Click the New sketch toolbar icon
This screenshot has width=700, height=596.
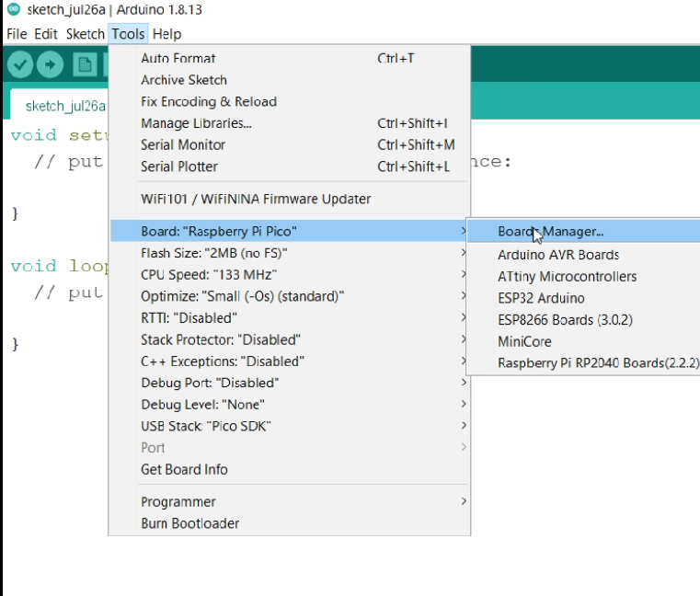coord(85,65)
